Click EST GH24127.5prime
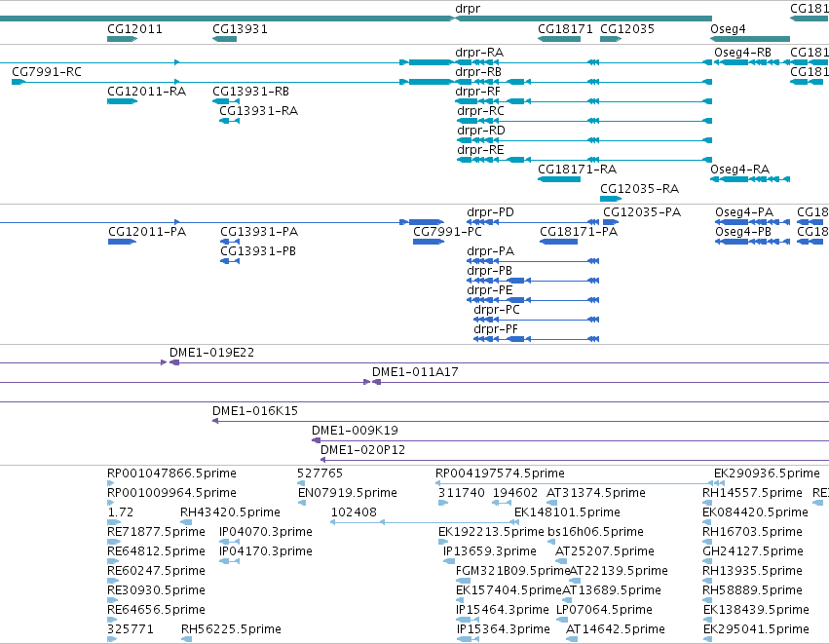The image size is (829, 644). click(x=707, y=561)
